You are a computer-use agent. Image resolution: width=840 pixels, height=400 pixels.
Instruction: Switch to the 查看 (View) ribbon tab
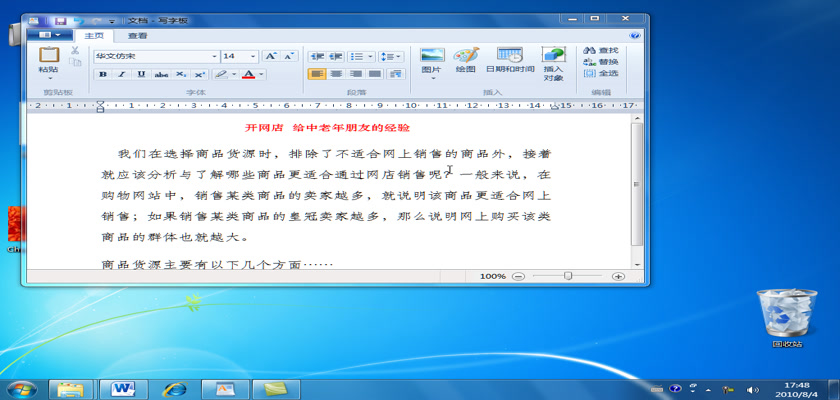(x=137, y=35)
